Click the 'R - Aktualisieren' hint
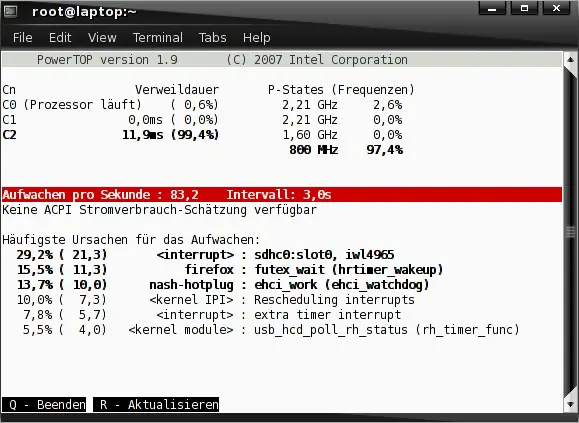The image size is (579, 423). pyautogui.click(x=156, y=405)
